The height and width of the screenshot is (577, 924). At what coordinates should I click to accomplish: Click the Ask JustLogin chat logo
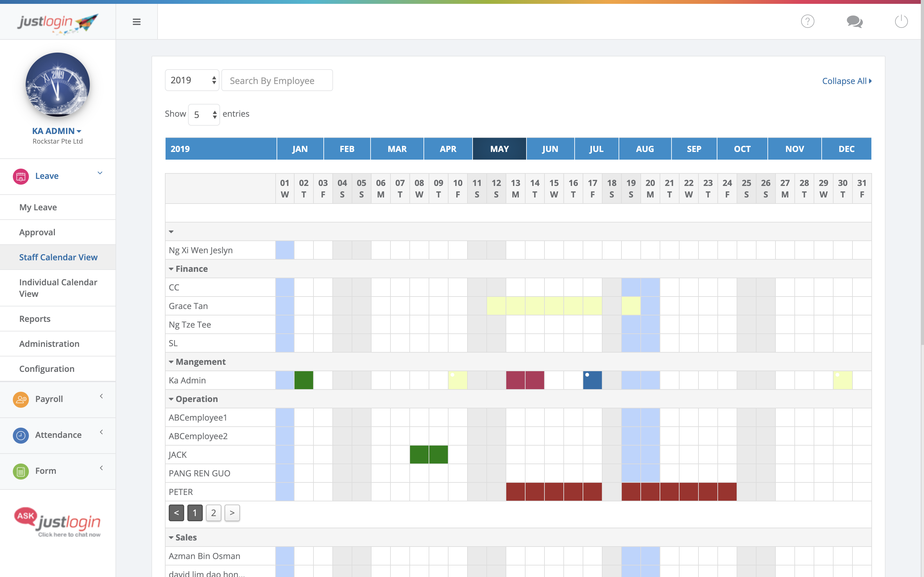57,522
